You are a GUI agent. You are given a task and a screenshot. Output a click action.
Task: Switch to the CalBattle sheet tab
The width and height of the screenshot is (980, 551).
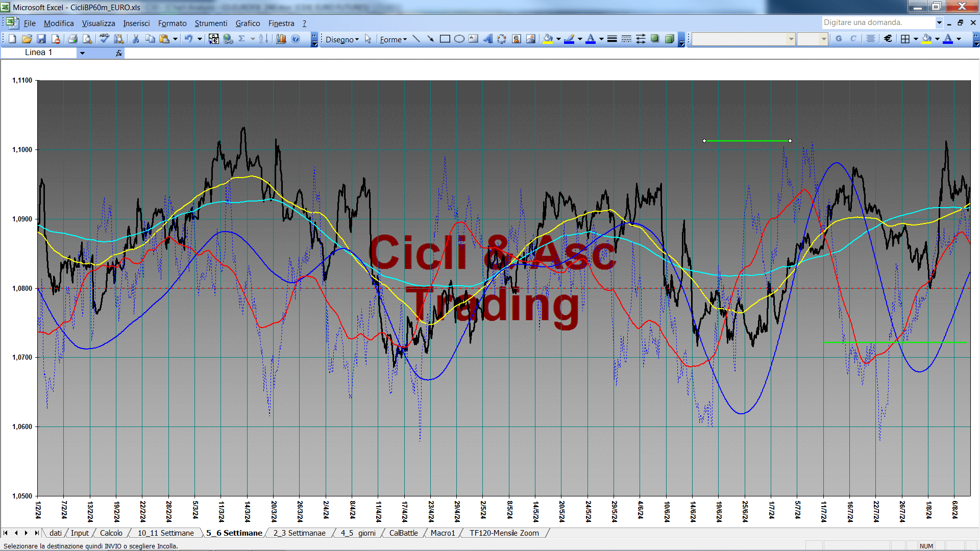[403, 533]
